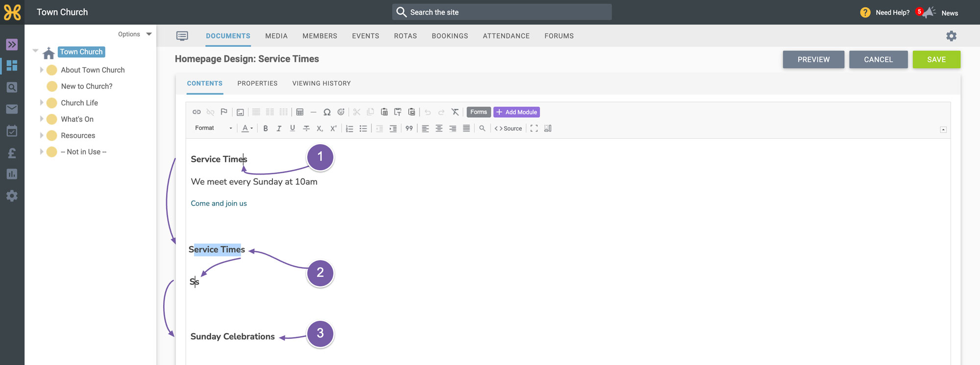The height and width of the screenshot is (365, 980).
Task: Expand the Not in Use tree item
Action: [42, 152]
